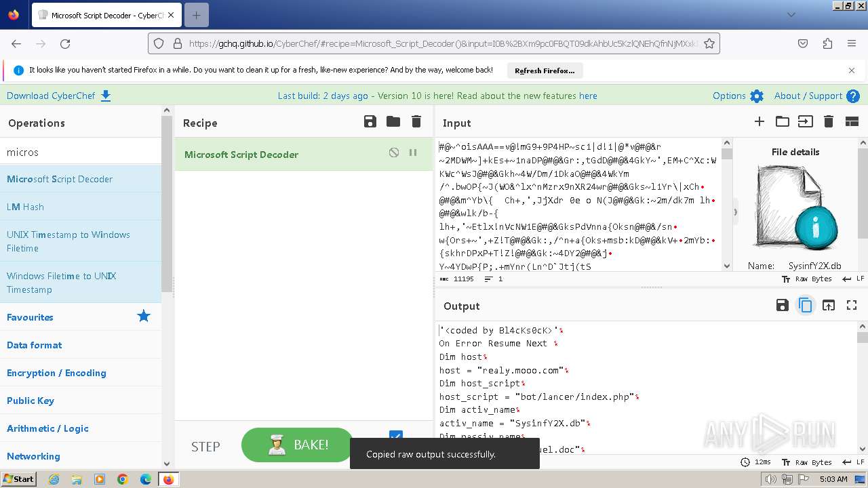Open the output LF end-of-line selector
This screenshot has height=488, width=868.
[853, 462]
